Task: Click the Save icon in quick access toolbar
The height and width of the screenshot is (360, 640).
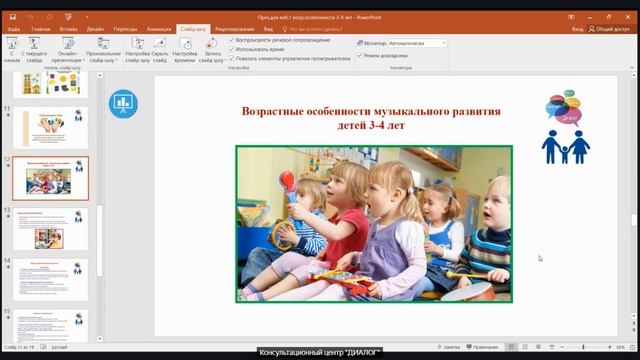Action: tap(13, 17)
